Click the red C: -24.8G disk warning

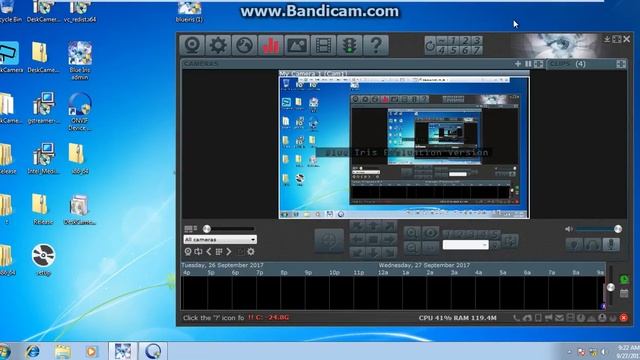[269, 317]
